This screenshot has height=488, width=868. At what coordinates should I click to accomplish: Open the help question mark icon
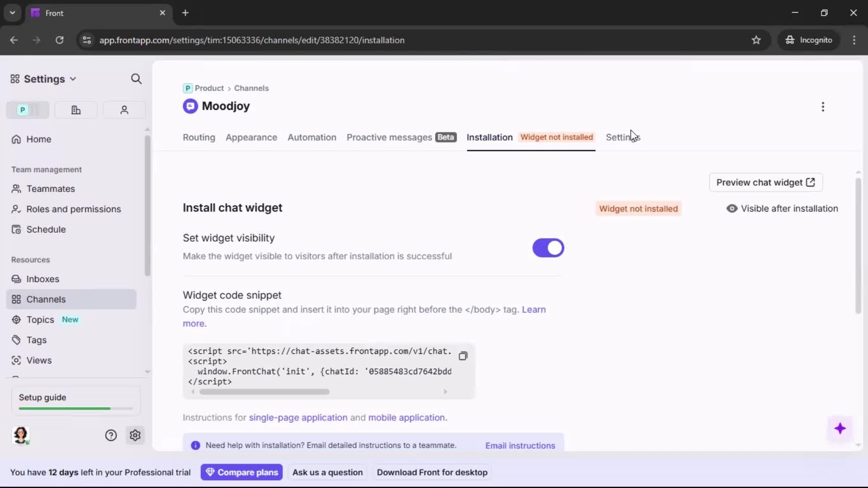pos(111,435)
